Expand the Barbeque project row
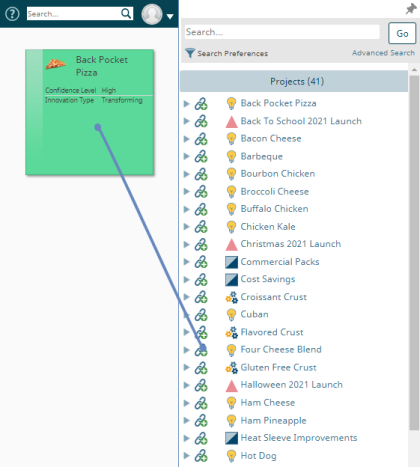This screenshot has width=420, height=467. click(187, 156)
